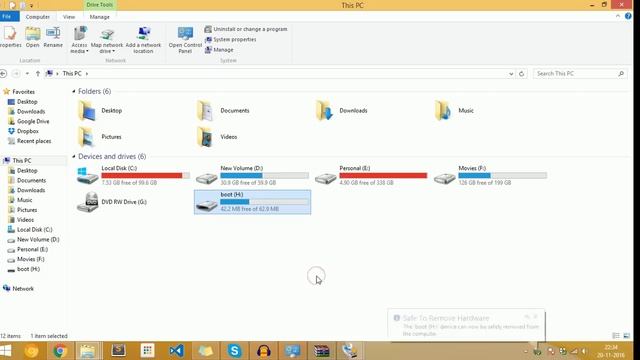Select the Music folder icon in Folders
The image size is (640, 360).
tap(443, 111)
